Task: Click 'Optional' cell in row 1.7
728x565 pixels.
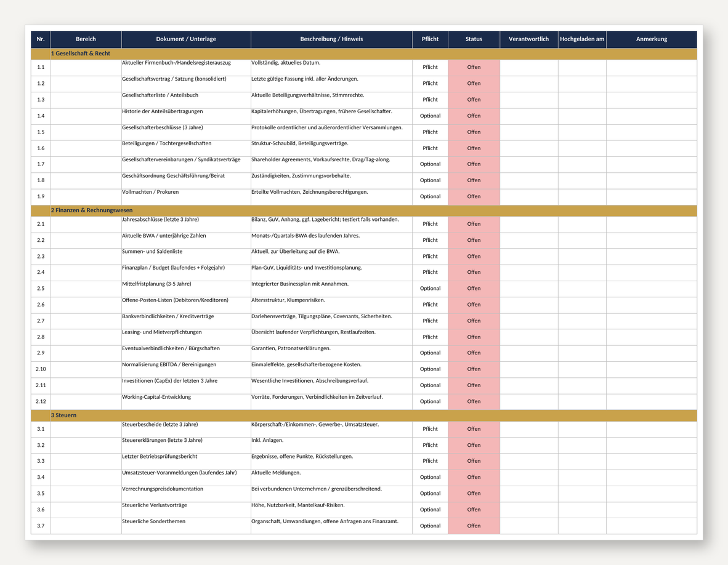Action: (x=430, y=165)
